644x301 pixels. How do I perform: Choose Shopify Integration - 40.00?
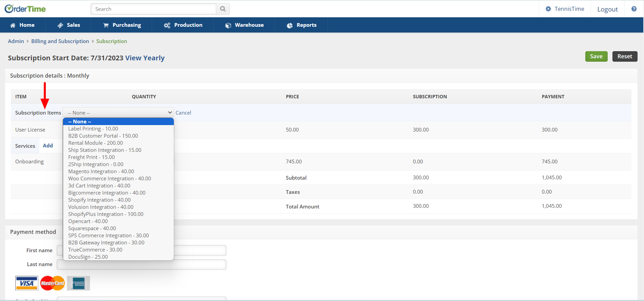[118, 200]
